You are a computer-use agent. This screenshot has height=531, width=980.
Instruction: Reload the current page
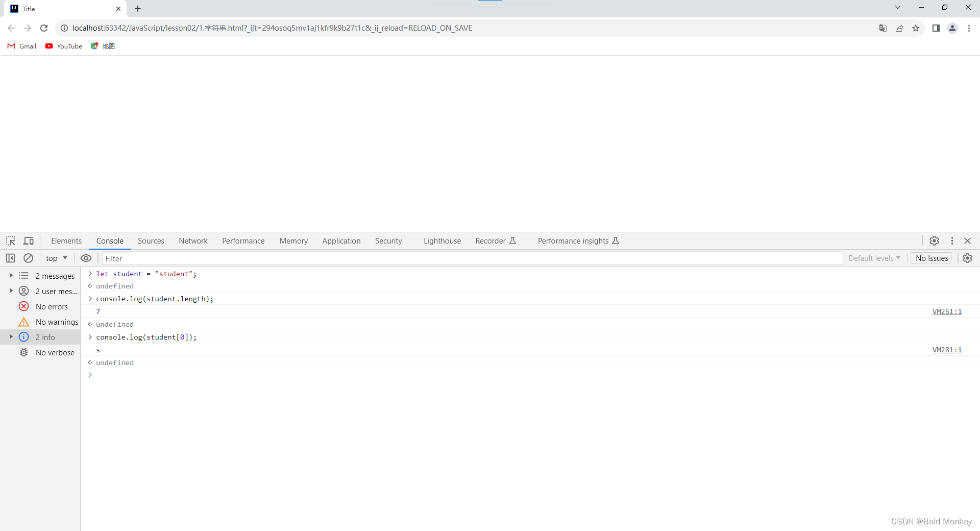pos(44,28)
